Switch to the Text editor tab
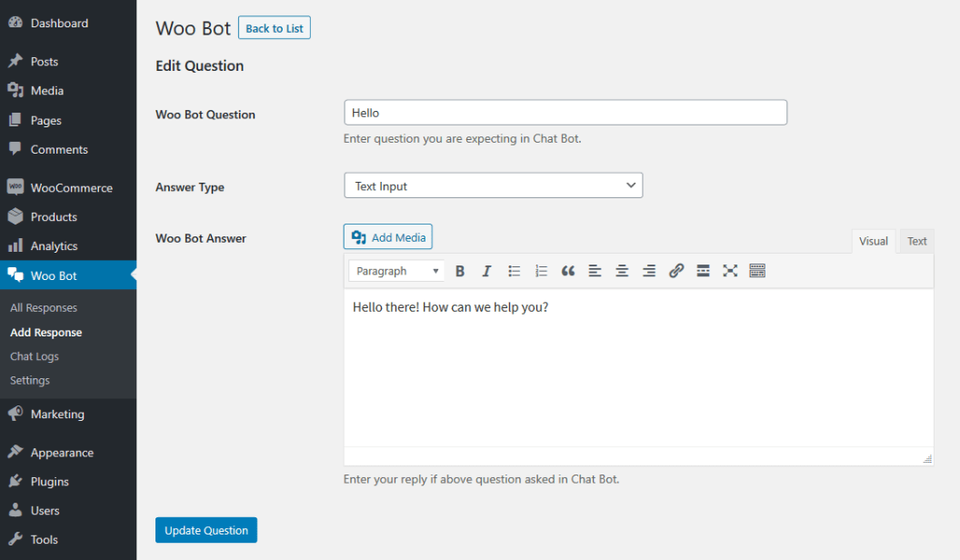The width and height of the screenshot is (960, 560). pos(916,241)
